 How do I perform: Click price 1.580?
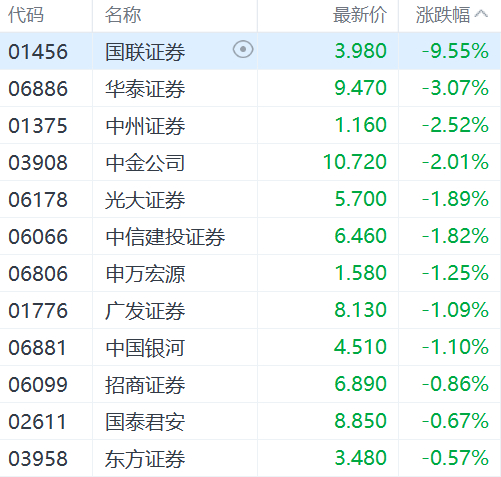pos(361,273)
